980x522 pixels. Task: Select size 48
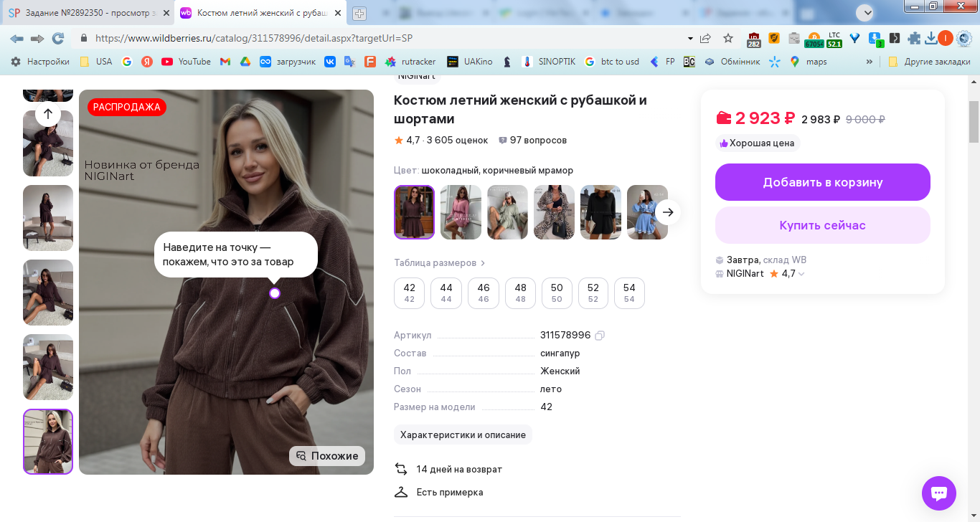click(x=521, y=293)
